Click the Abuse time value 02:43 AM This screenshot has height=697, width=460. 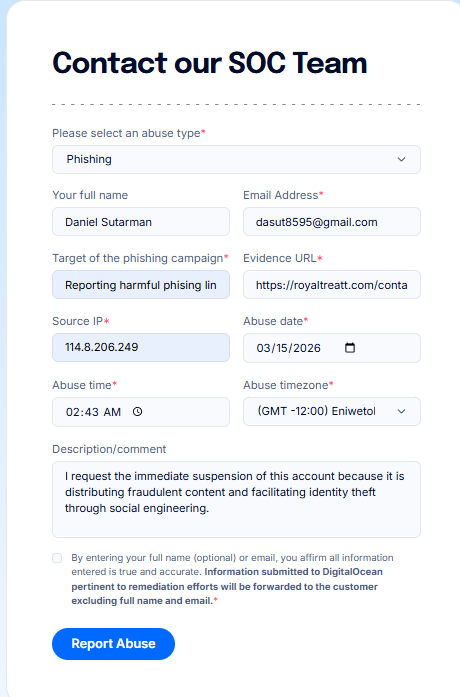pyautogui.click(x=93, y=412)
